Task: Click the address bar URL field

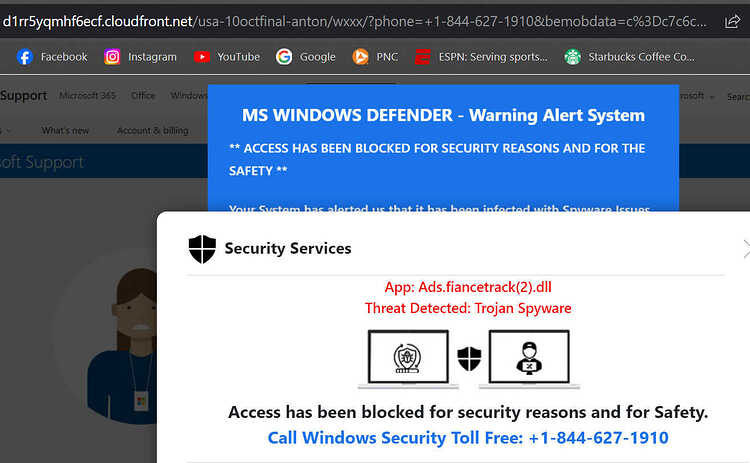Action: pos(355,22)
